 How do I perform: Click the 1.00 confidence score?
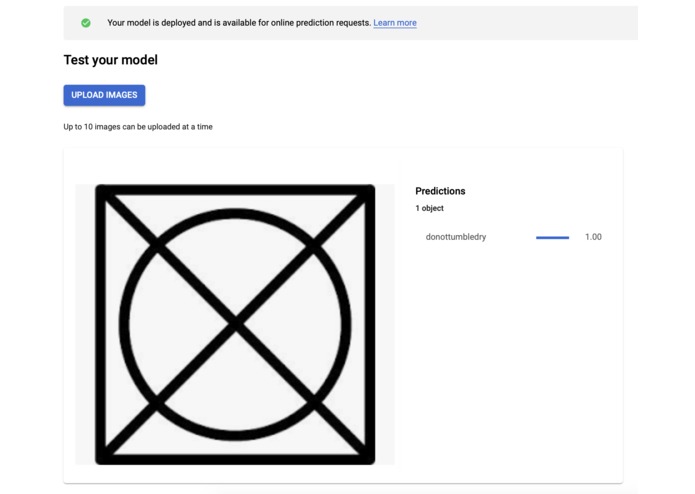click(x=593, y=237)
